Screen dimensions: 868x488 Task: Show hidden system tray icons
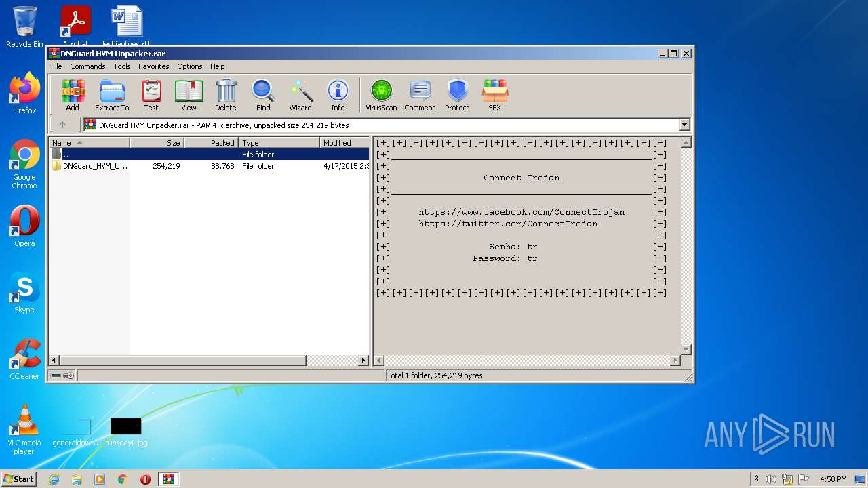[x=756, y=479]
